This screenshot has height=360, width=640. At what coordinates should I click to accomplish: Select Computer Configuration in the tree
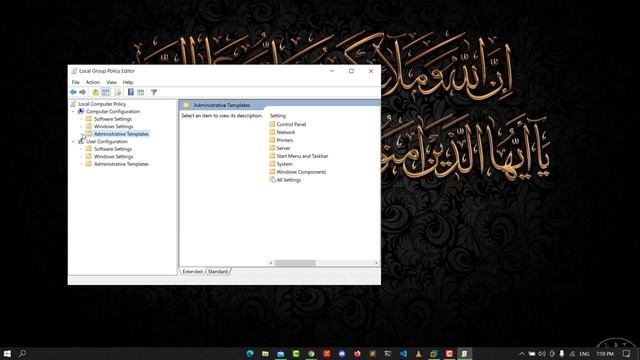click(113, 111)
